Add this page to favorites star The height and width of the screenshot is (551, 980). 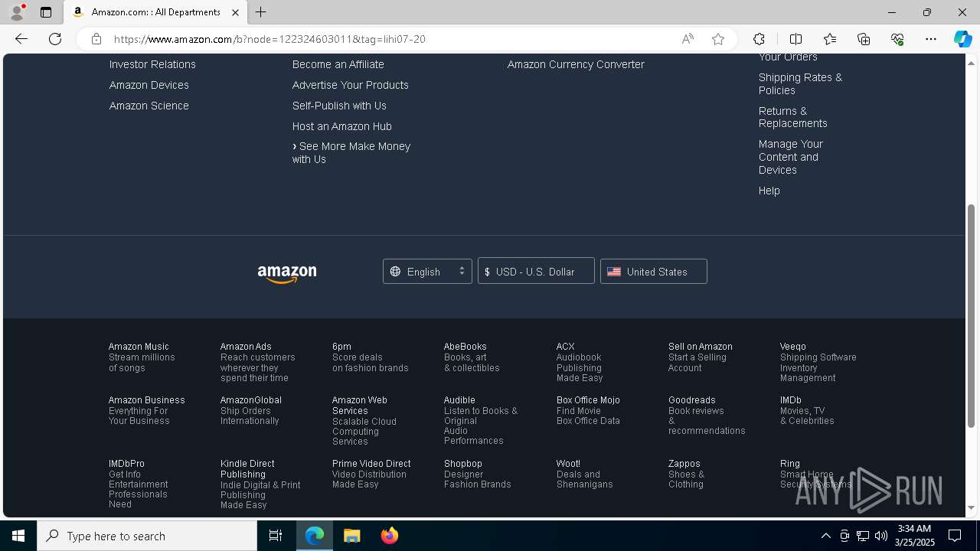pyautogui.click(x=718, y=39)
